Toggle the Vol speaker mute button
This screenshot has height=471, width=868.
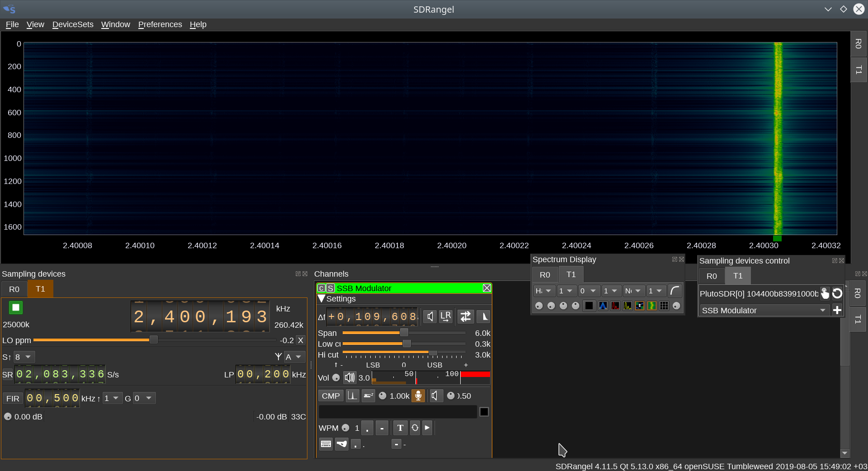pos(349,377)
